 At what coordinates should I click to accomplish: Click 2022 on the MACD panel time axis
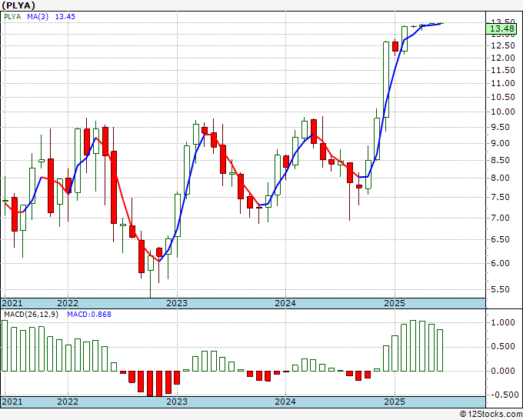68,402
